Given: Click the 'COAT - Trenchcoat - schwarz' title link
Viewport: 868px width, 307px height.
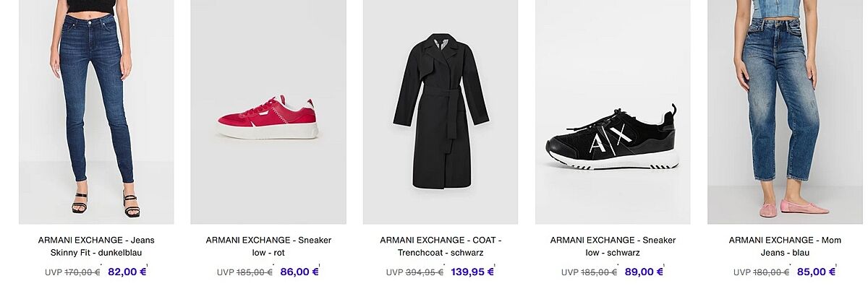Looking at the screenshot, I should pos(441,246).
